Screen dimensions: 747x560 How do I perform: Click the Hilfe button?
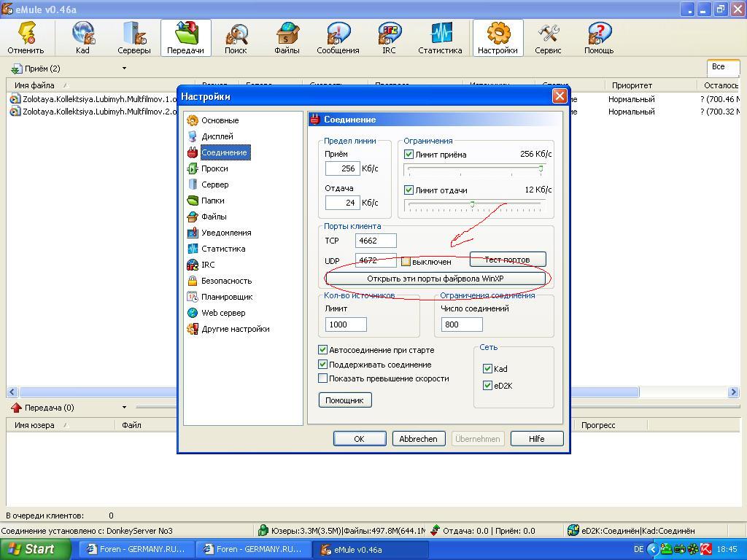coord(536,438)
